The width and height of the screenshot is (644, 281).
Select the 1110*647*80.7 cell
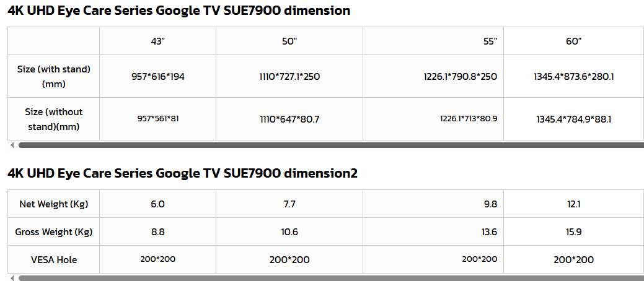[289, 119]
